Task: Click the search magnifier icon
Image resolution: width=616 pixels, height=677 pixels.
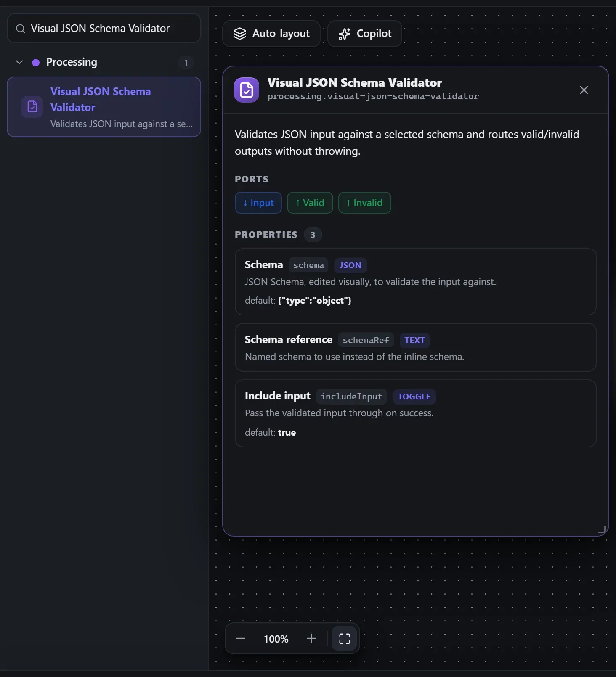Action: (20, 29)
